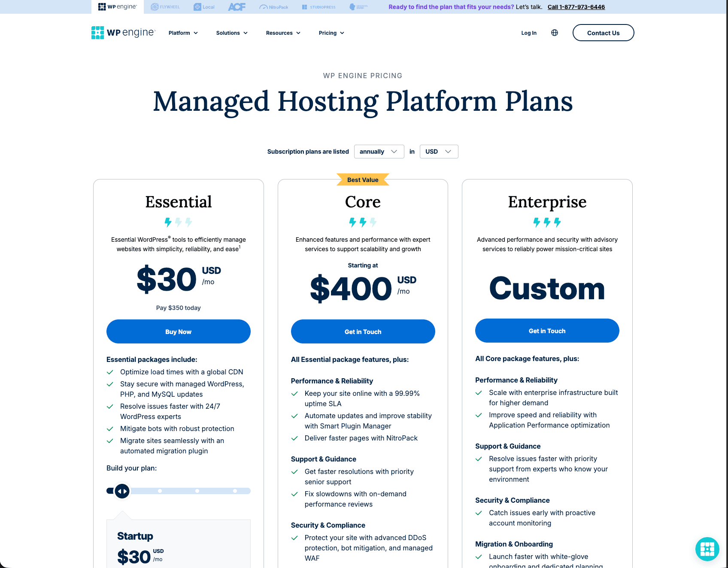Expand the Solutions menu
This screenshot has width=728, height=568.
[x=232, y=33]
